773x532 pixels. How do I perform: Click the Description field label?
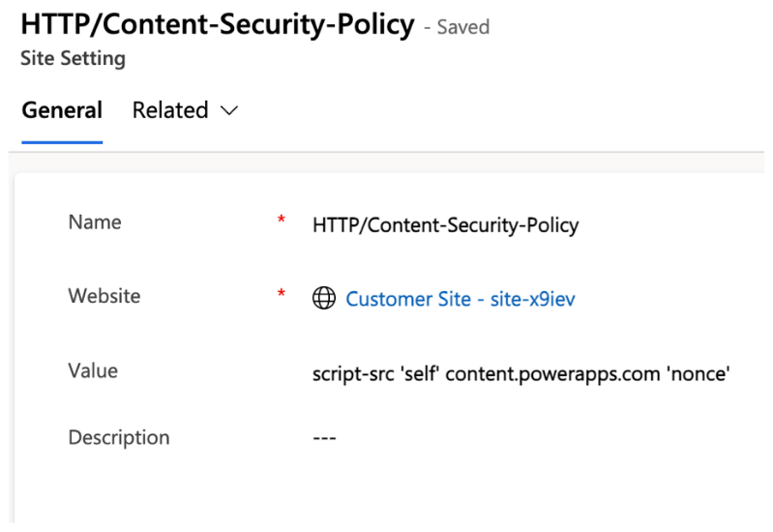119,438
